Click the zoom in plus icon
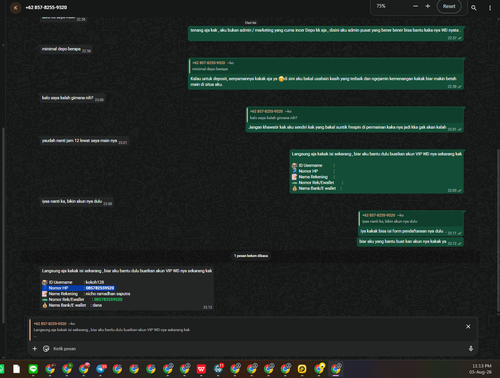Screen dimensions: 500x378 click(428, 6)
